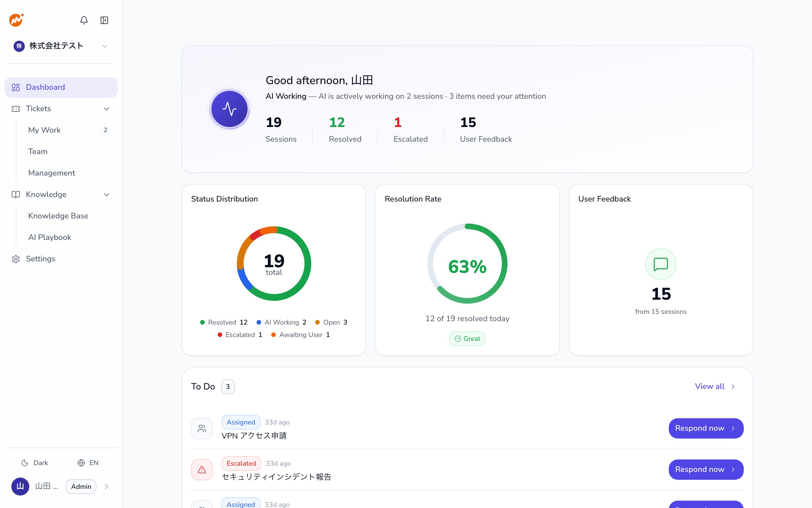812x508 pixels.
Task: Click the Resolved green legend dot
Action: click(202, 323)
